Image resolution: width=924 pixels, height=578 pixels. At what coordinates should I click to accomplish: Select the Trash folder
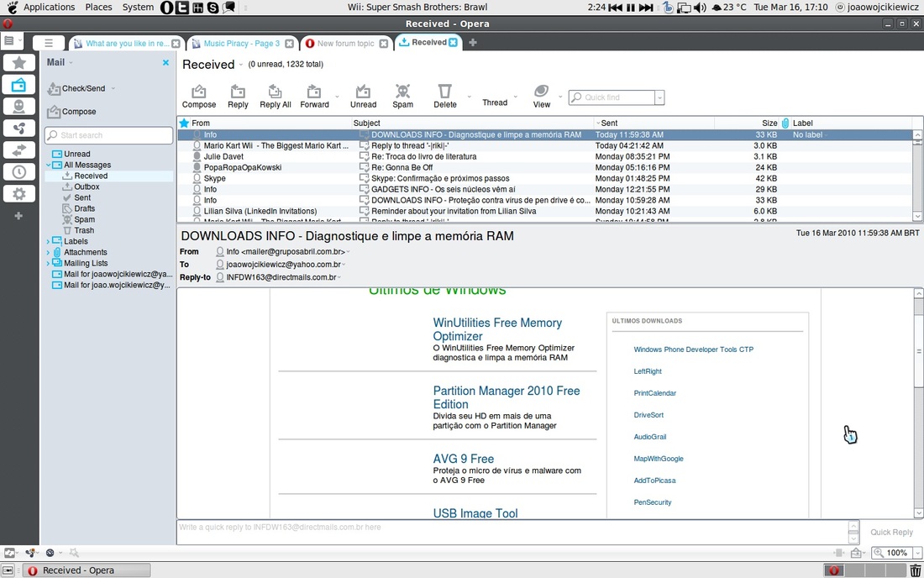pyautogui.click(x=84, y=230)
